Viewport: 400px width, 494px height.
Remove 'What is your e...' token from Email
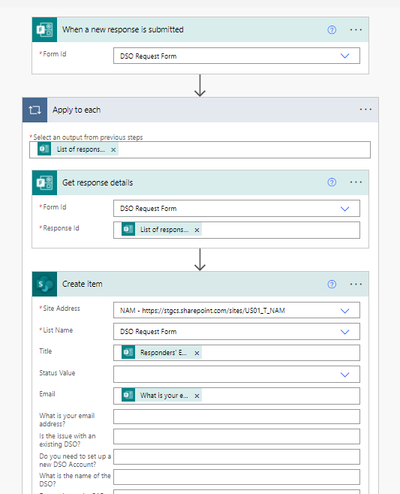tap(197, 396)
